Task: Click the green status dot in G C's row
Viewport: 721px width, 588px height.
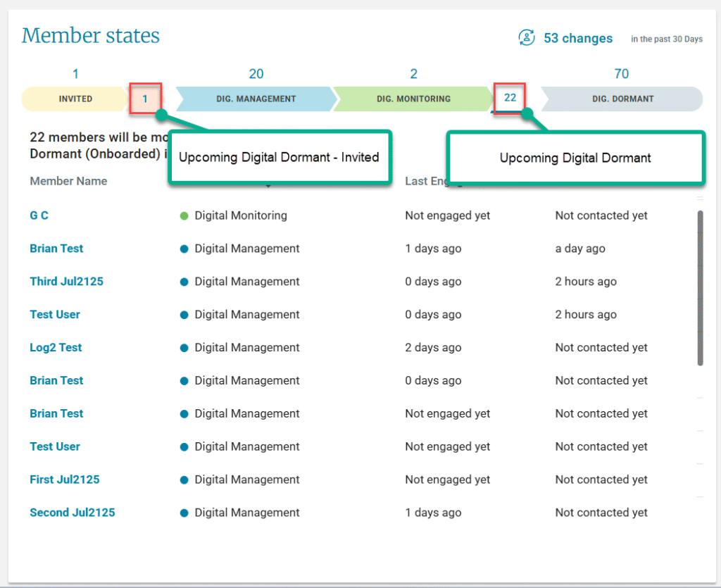Action: (x=184, y=215)
